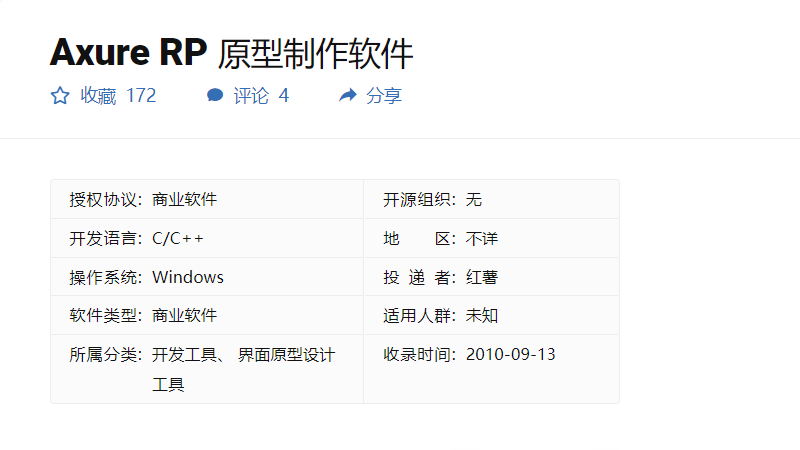Click the 收录时间 label
800x450 pixels.
[x=419, y=354]
